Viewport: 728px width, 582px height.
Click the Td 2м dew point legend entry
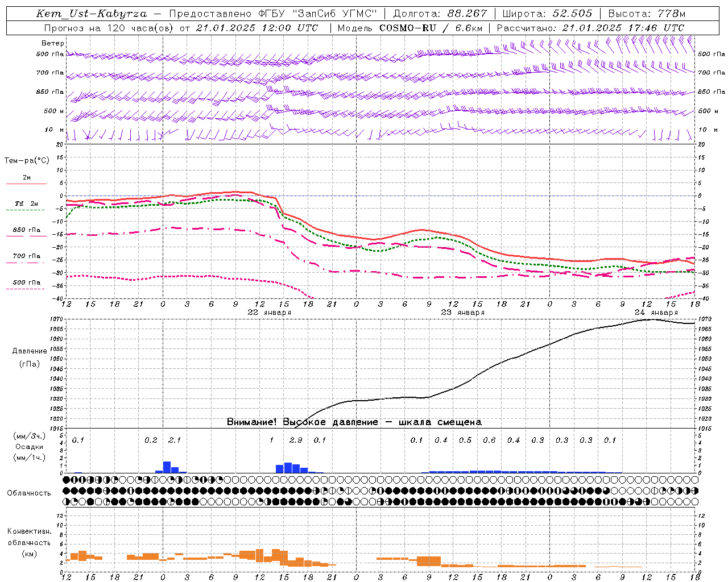tap(27, 203)
